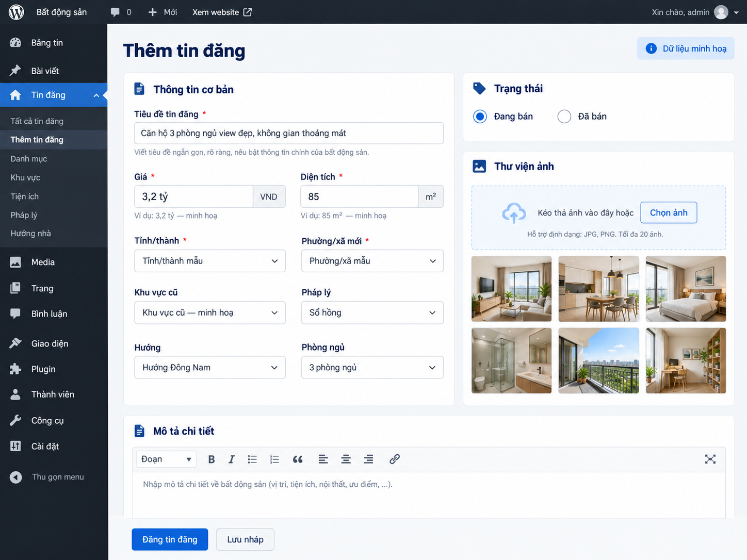Open the Xem website link
This screenshot has height=560, width=747.
pyautogui.click(x=222, y=12)
